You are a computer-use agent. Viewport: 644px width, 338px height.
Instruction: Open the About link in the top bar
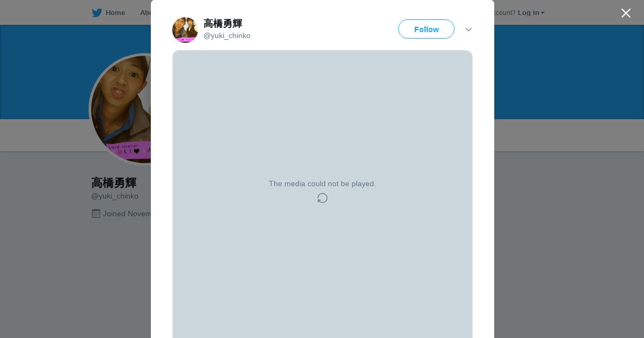click(145, 13)
